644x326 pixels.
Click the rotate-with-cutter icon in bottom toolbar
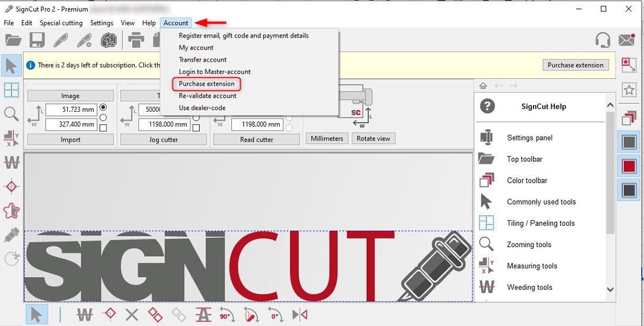point(251,315)
